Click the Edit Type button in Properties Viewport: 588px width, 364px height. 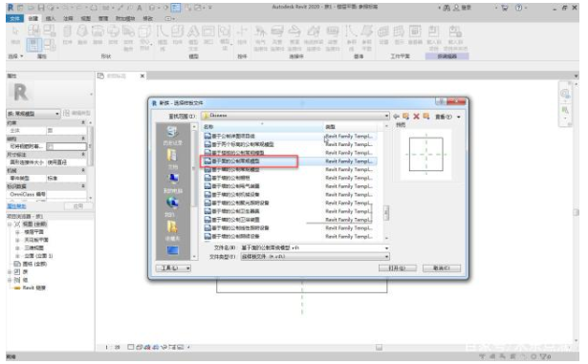76,113
